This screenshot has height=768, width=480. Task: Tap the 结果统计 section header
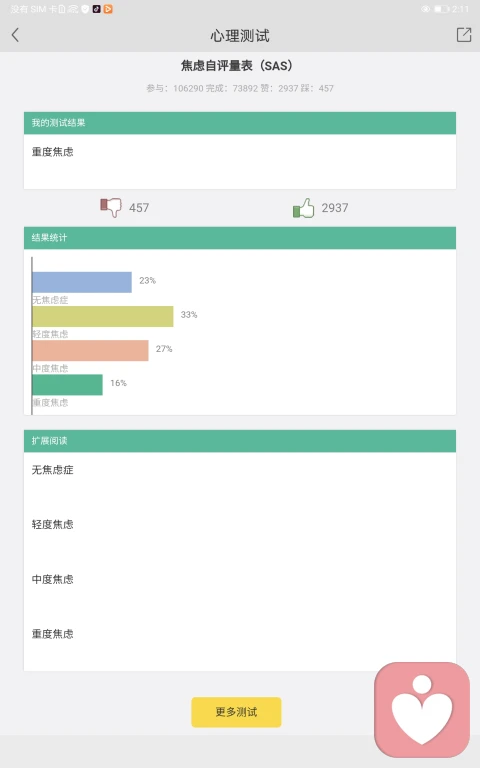240,238
